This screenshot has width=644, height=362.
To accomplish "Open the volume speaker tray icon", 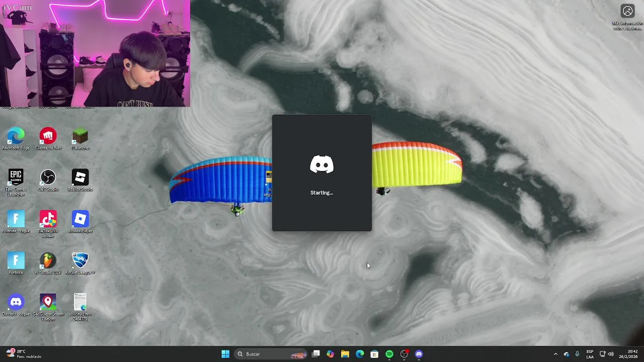I will click(x=611, y=354).
